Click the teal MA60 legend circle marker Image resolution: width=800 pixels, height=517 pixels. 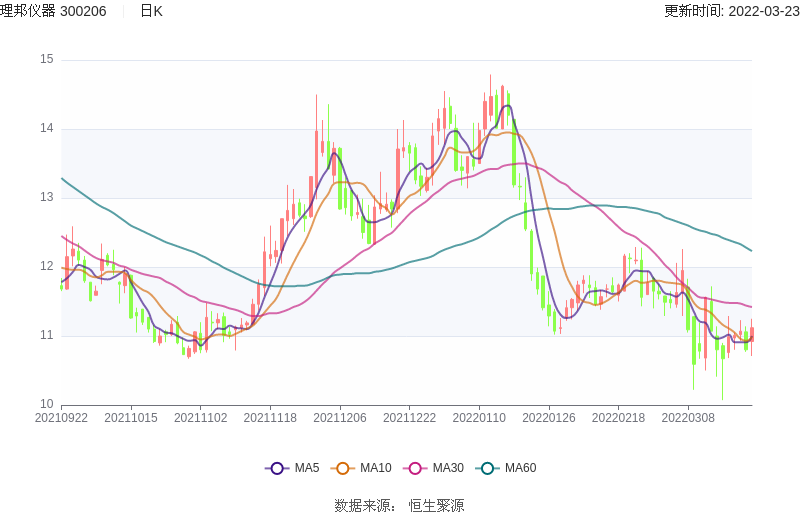(x=488, y=468)
